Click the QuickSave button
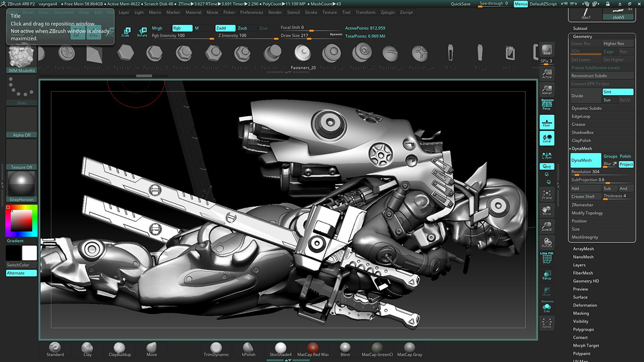This screenshot has height=362, width=644. [460, 4]
